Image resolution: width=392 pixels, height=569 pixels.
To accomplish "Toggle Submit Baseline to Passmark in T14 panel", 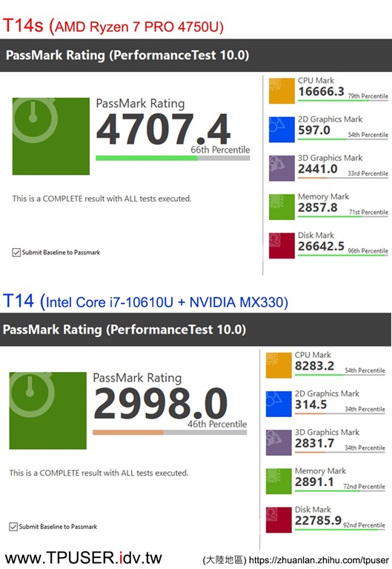I will point(13,527).
